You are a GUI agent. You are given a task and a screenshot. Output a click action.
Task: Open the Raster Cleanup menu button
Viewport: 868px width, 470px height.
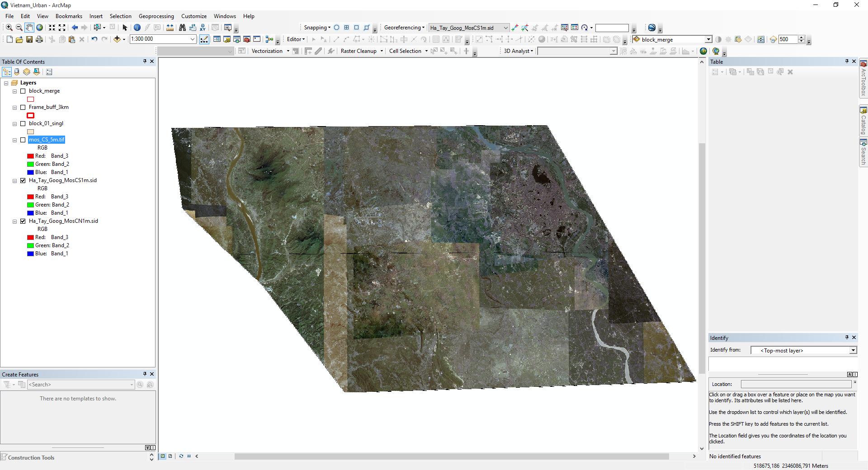[362, 51]
